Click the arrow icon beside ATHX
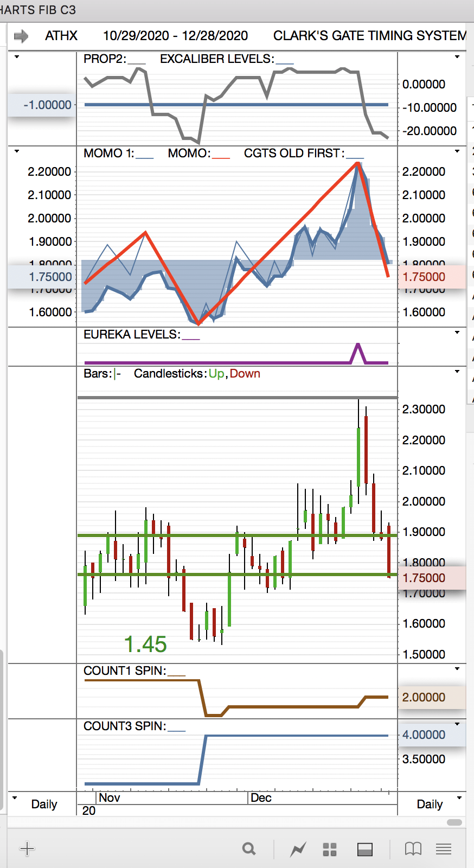This screenshot has height=868, width=474. coord(21,36)
